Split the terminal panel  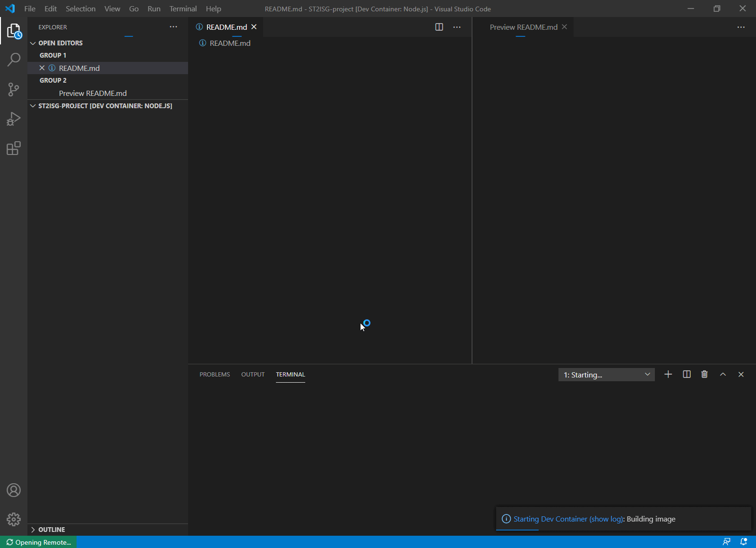point(687,374)
